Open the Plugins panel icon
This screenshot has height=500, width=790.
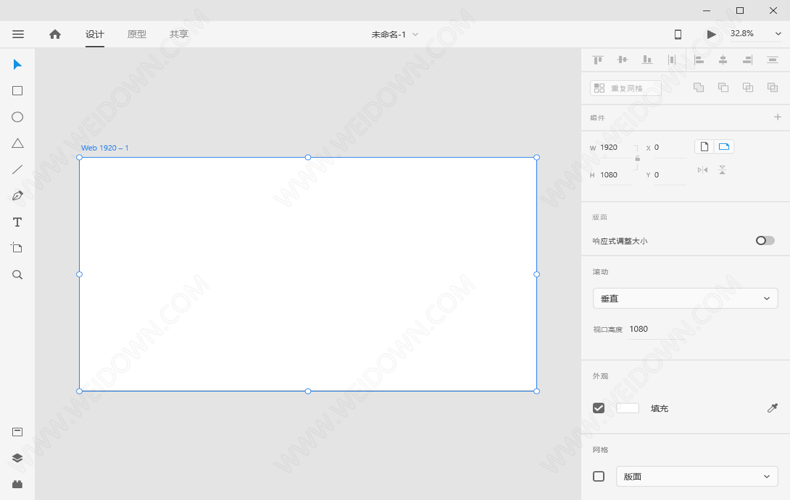click(18, 484)
